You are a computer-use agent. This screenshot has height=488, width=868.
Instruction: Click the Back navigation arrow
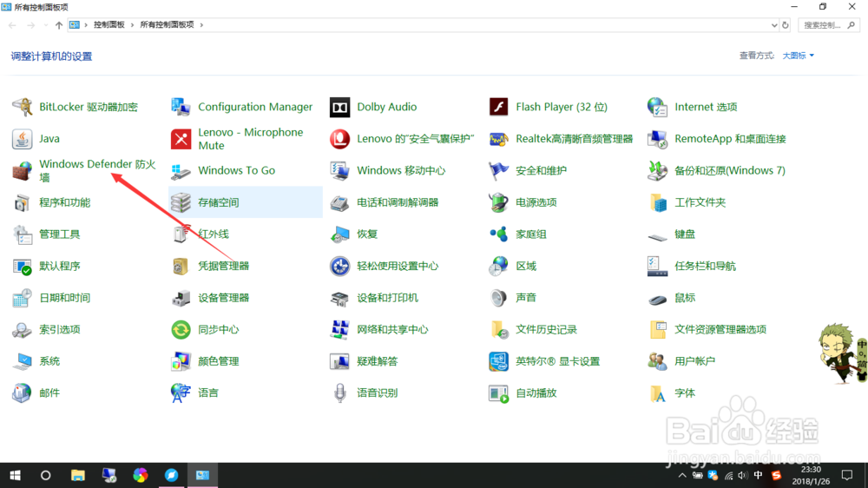(12, 25)
